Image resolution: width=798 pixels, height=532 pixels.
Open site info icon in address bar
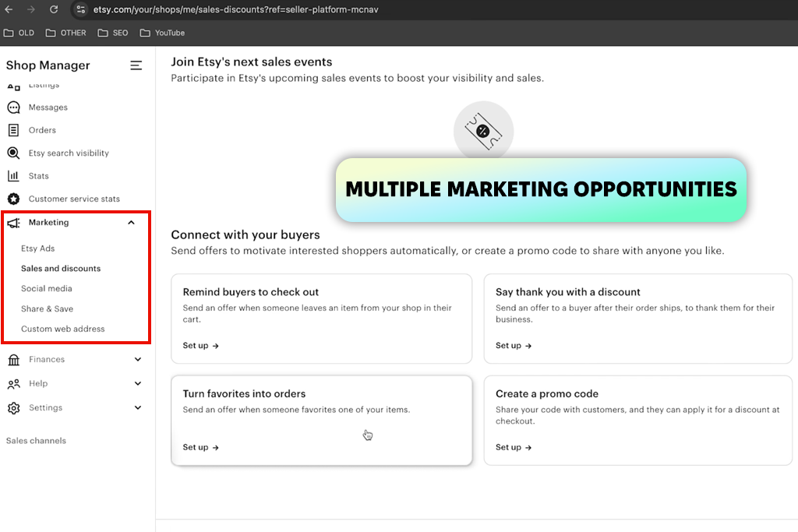[x=80, y=9]
